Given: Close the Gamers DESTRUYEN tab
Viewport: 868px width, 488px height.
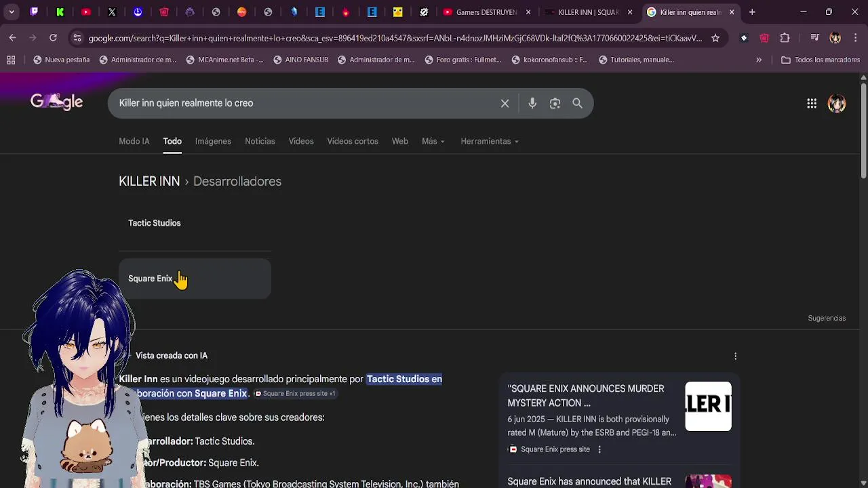Looking at the screenshot, I should click(x=528, y=12).
